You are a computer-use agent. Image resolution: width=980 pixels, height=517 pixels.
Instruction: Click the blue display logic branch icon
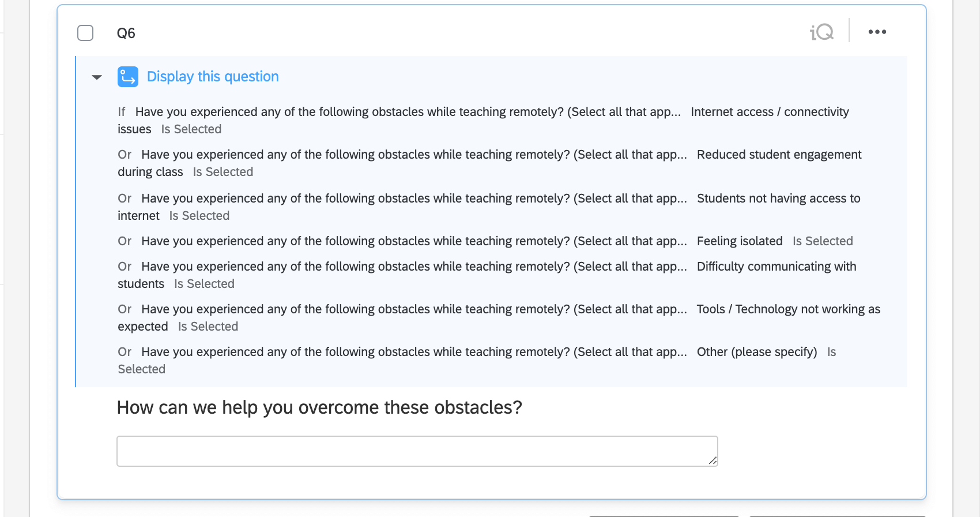click(128, 77)
